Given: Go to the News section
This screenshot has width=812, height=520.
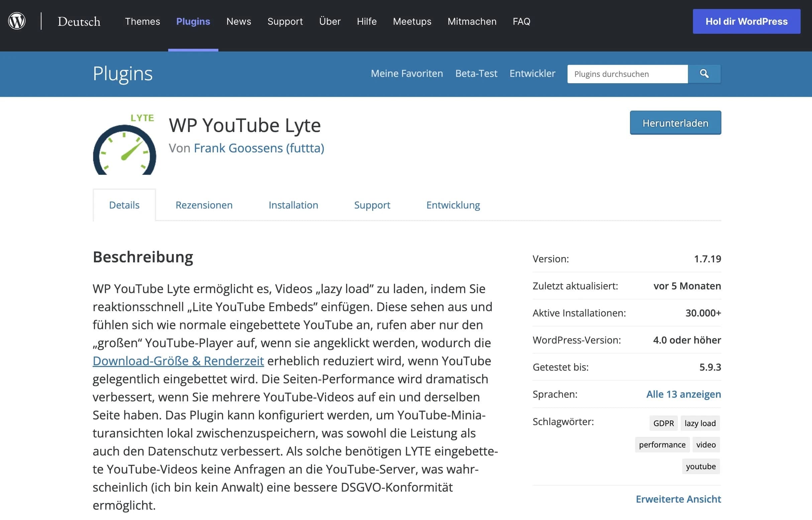Looking at the screenshot, I should tap(238, 21).
